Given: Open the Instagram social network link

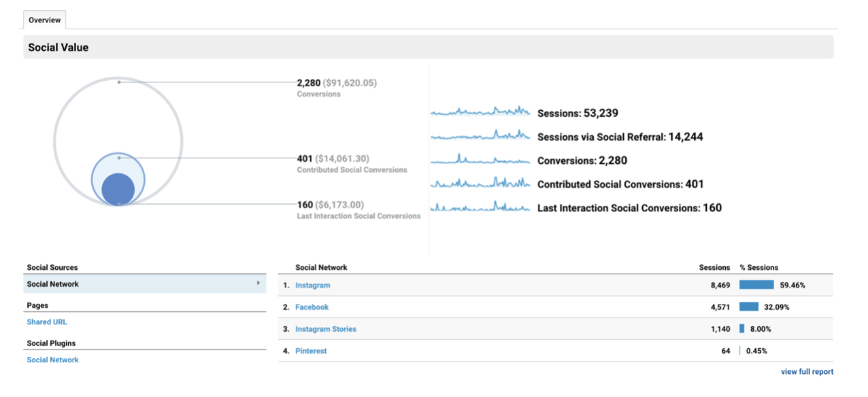Looking at the screenshot, I should tap(312, 286).
